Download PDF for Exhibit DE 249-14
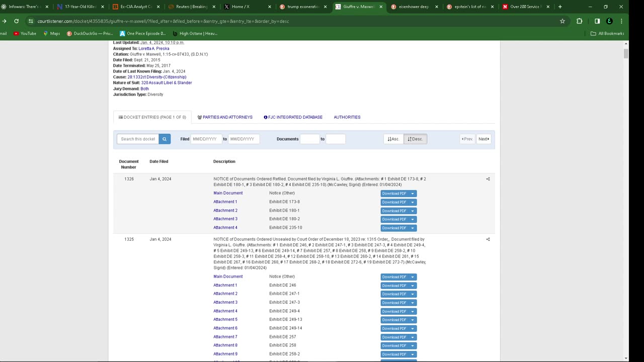This screenshot has width=644, height=362. [x=394, y=328]
